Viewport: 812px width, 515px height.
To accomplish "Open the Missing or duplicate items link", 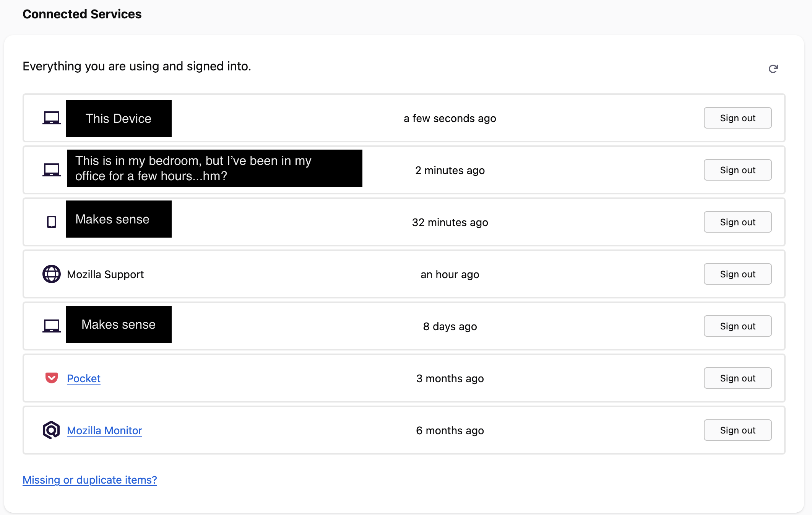I will 90,480.
